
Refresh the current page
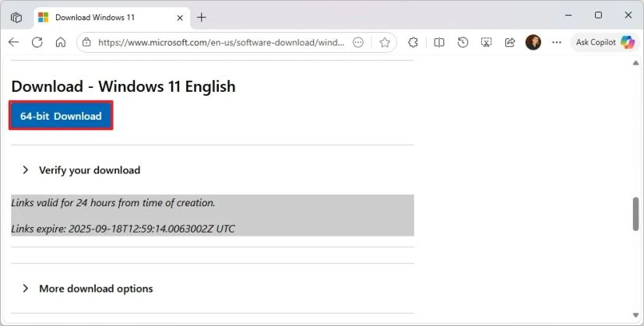pos(37,43)
